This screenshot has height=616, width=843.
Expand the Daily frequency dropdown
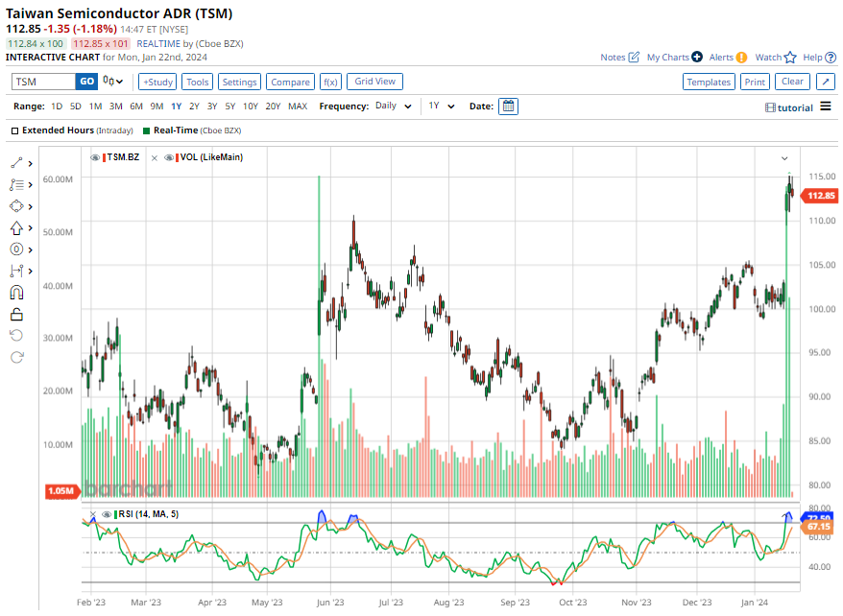394,107
